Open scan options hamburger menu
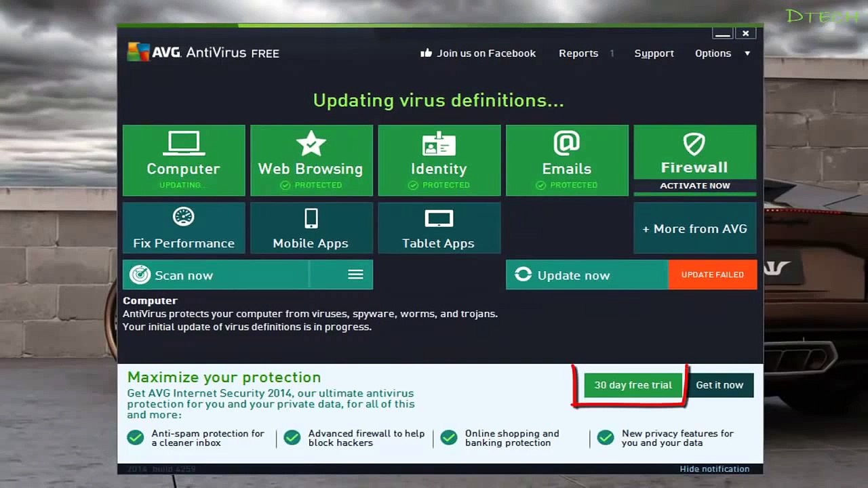This screenshot has width=868, height=488. pyautogui.click(x=355, y=274)
